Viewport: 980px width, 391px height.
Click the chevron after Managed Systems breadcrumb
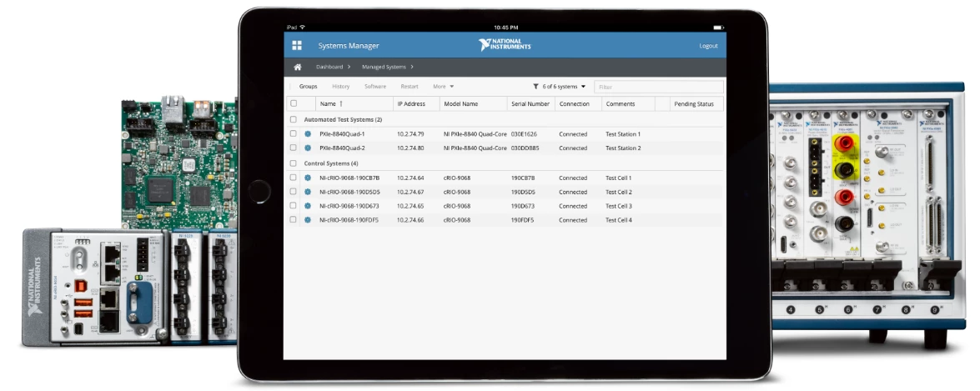[412, 67]
